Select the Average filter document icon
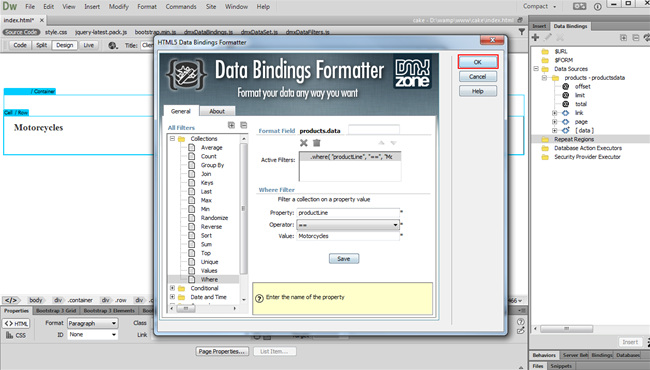 click(192, 148)
